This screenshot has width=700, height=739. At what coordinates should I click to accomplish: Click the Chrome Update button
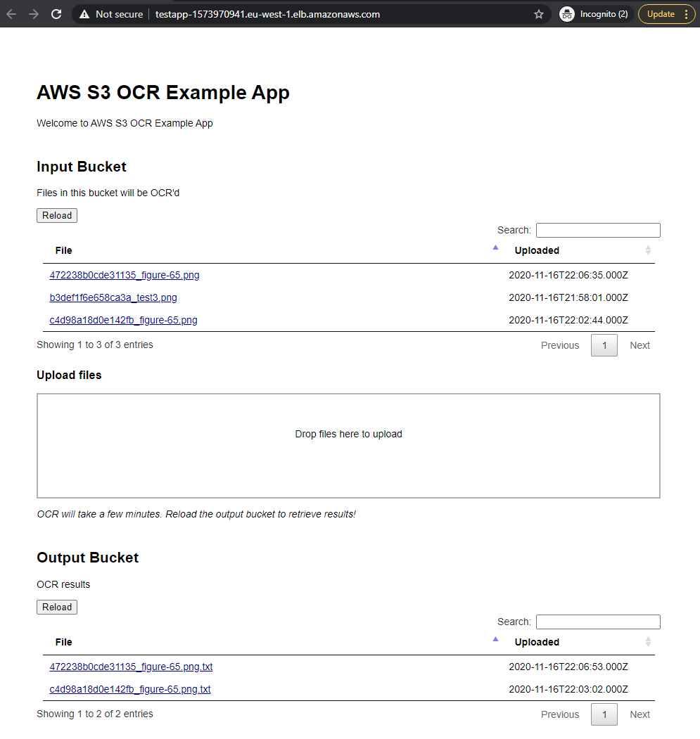point(661,14)
